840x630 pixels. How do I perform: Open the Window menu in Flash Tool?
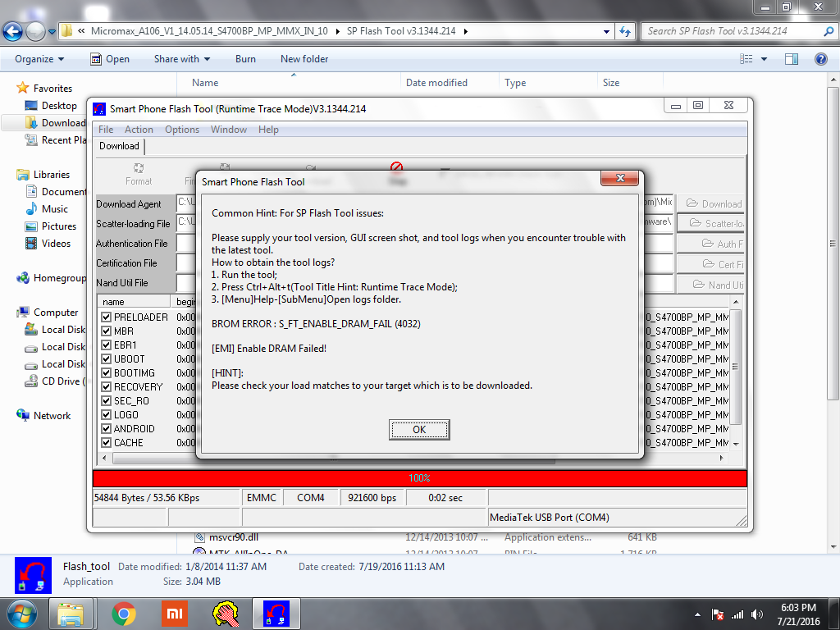229,130
